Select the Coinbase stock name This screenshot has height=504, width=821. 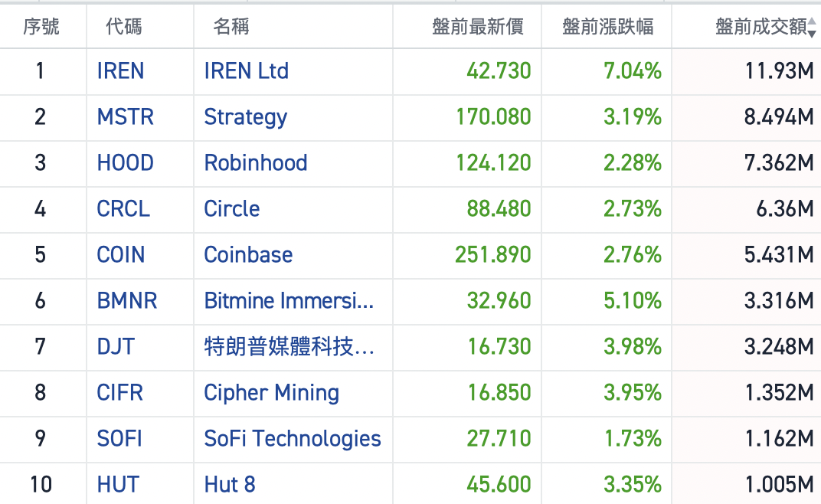pos(248,255)
